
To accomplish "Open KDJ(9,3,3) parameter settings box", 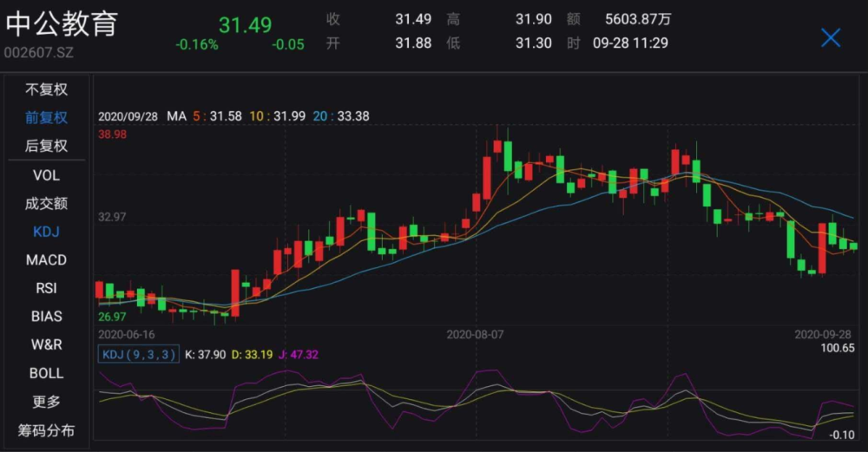I will pos(138,355).
